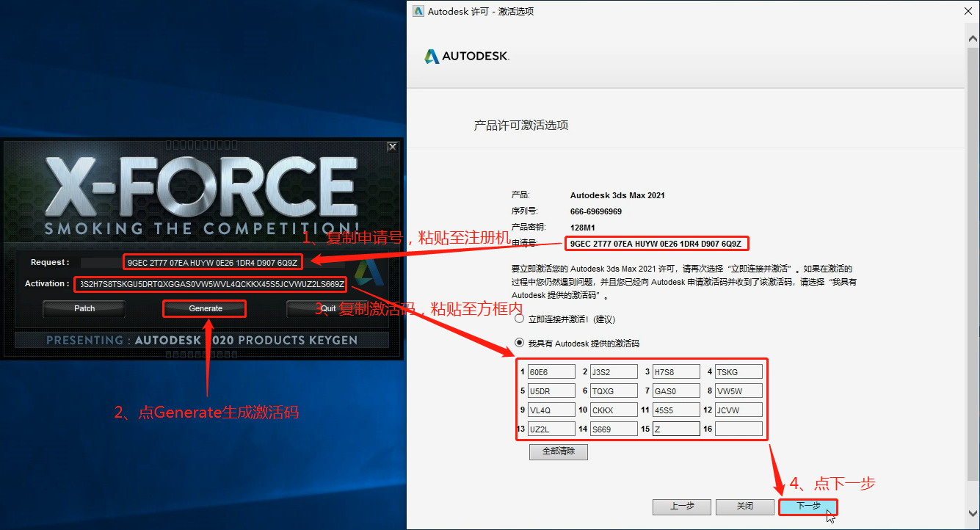Click activation code box 14 with S669
This screenshot has width=980, height=530.
614,429
